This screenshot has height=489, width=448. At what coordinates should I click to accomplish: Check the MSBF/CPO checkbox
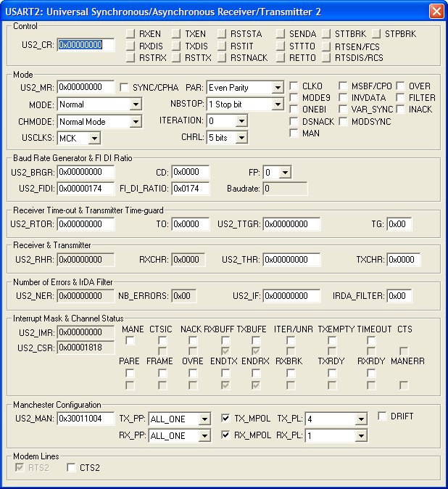343,86
